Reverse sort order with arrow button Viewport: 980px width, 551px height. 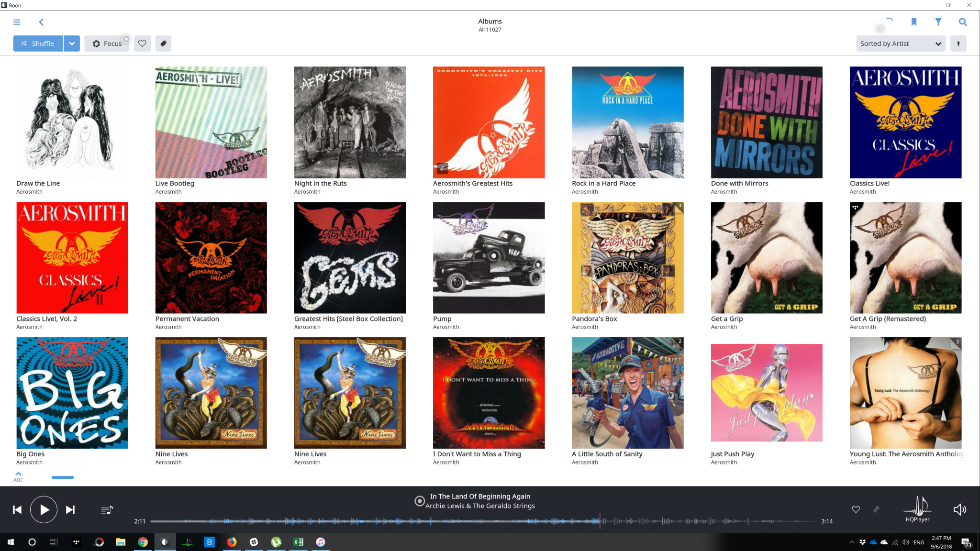958,44
